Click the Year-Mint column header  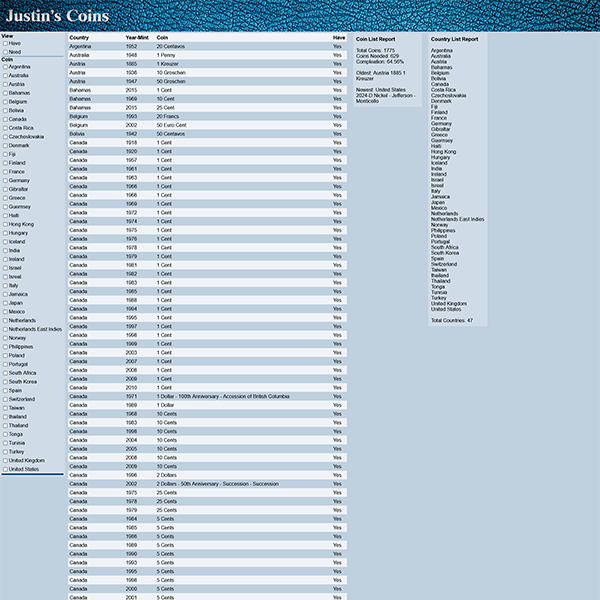point(137,37)
